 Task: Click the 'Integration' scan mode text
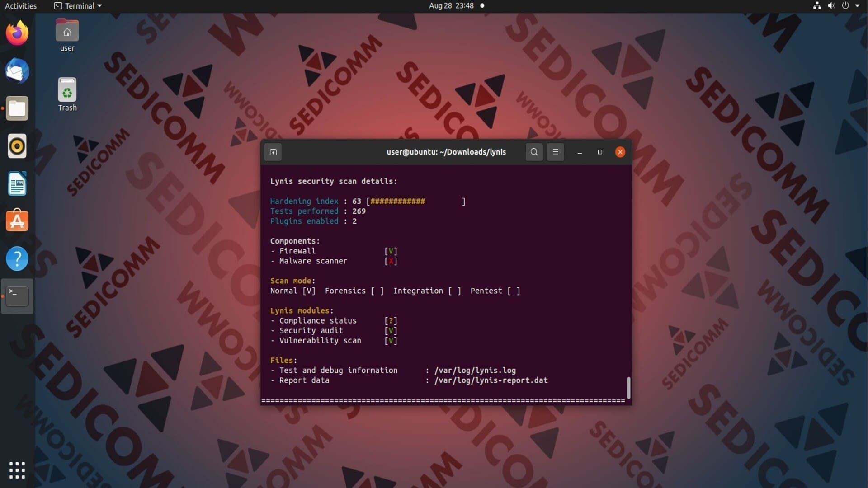[418, 291]
